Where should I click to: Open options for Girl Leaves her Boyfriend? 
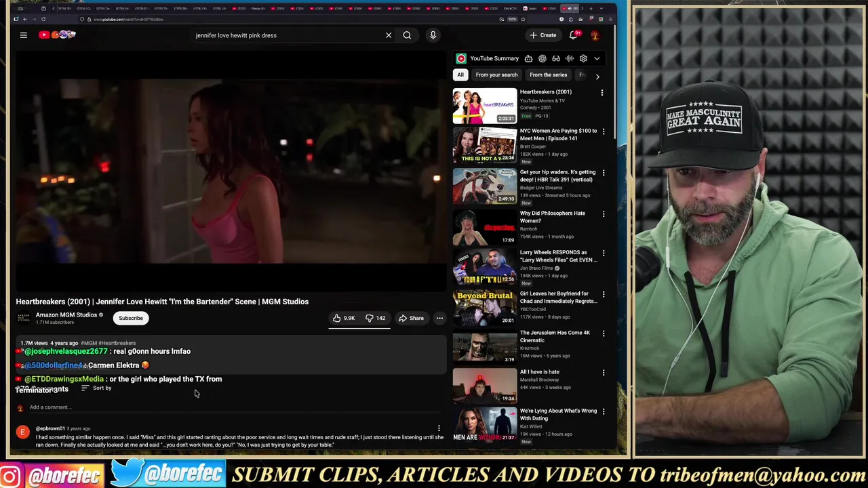pos(602,295)
